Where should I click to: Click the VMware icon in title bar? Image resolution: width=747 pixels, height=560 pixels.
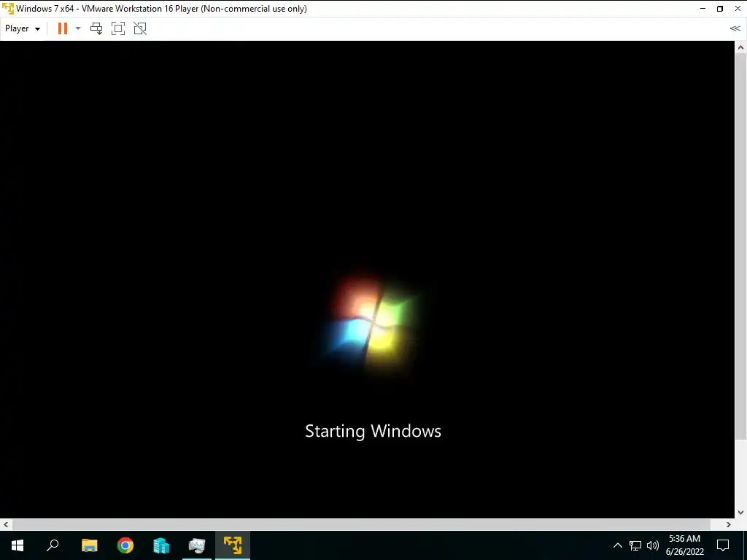point(8,9)
